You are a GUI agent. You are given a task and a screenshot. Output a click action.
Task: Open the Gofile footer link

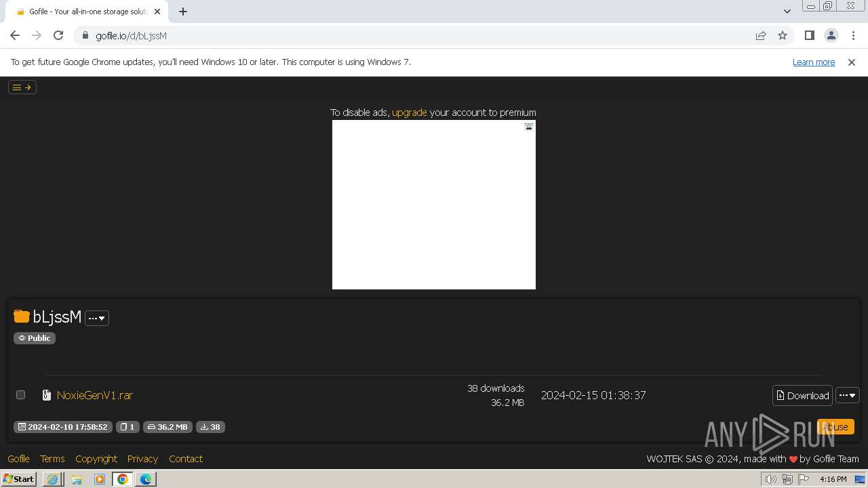click(18, 459)
